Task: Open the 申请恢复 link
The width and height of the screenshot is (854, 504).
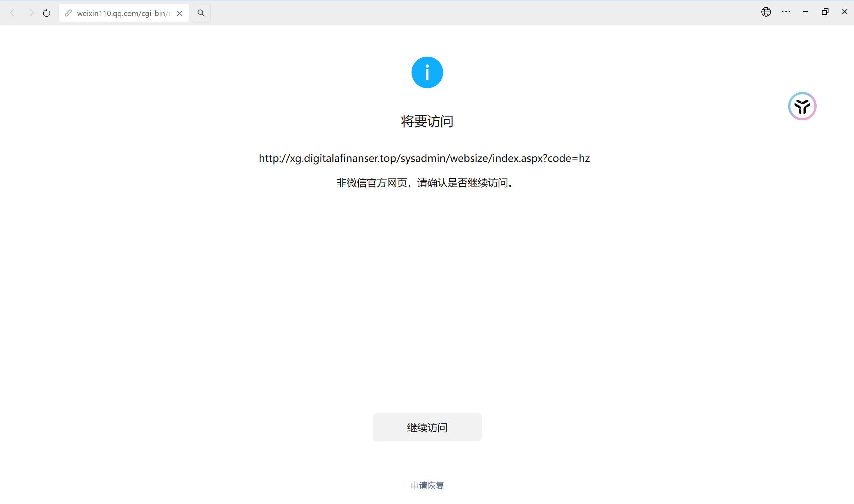Action: point(427,485)
